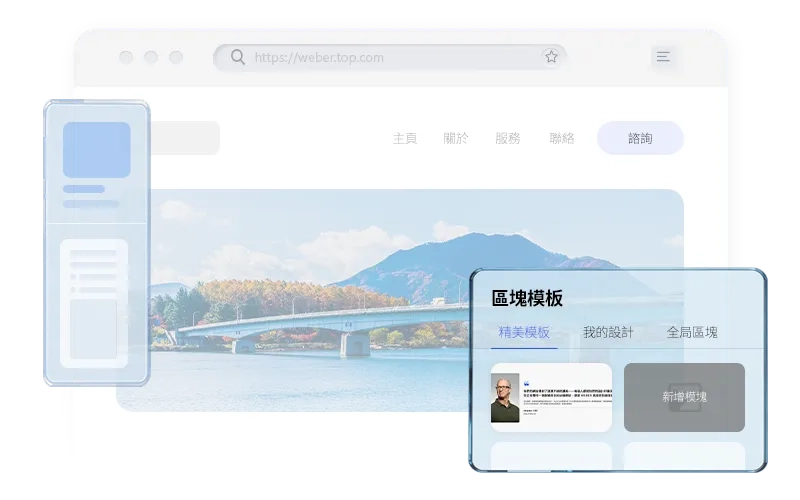Go to the 關於 navigation link

(x=456, y=138)
